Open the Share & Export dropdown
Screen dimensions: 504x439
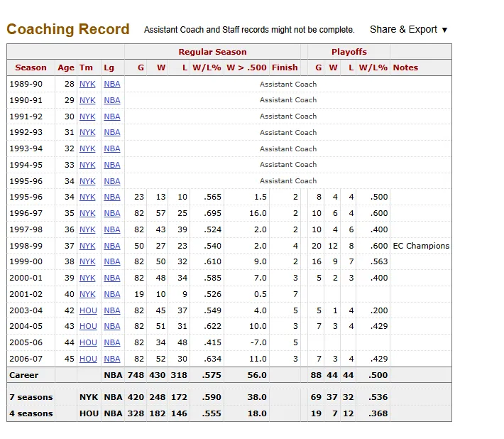[408, 29]
